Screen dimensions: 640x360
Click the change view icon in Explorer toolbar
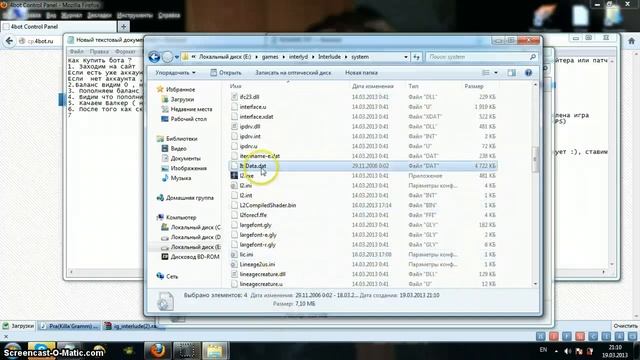[486, 73]
